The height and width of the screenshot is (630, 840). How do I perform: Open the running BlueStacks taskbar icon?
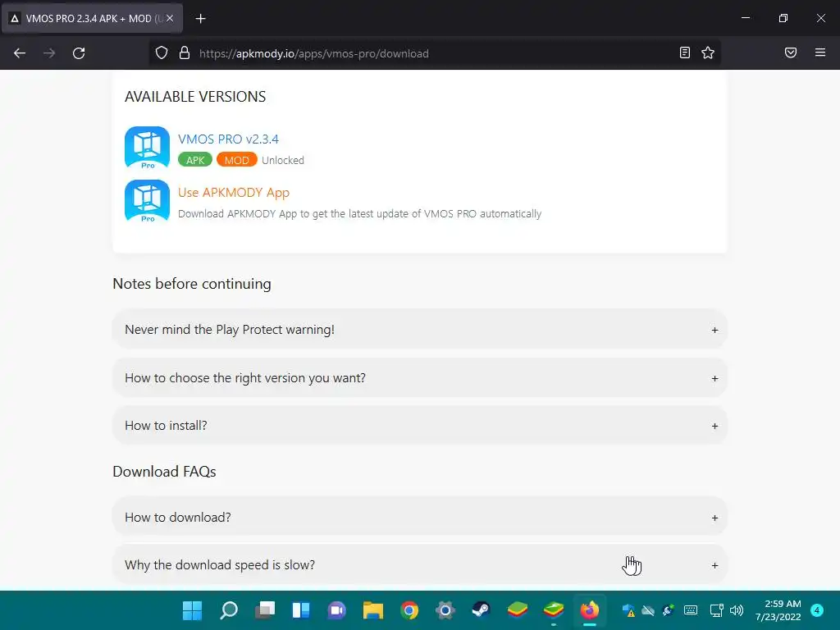coord(554,610)
